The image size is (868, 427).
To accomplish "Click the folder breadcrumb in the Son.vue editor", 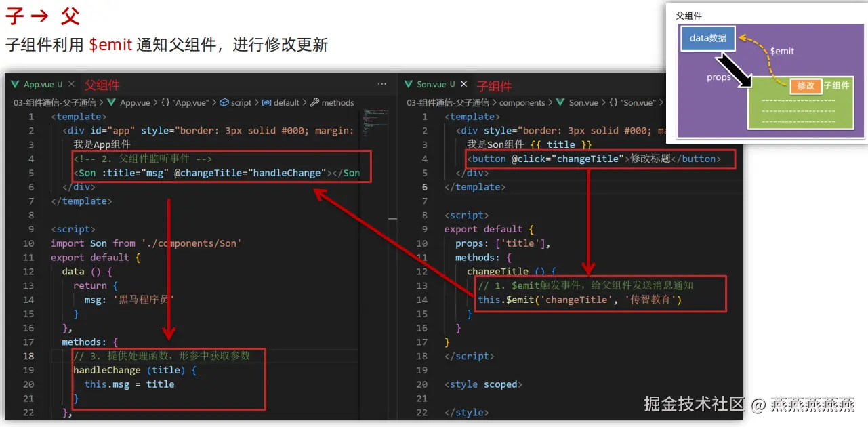I will [447, 103].
